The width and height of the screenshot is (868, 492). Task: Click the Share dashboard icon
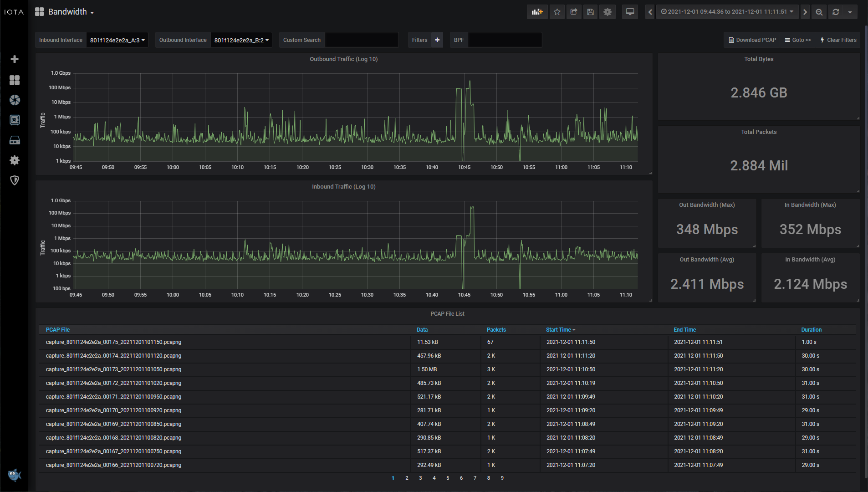pos(574,12)
